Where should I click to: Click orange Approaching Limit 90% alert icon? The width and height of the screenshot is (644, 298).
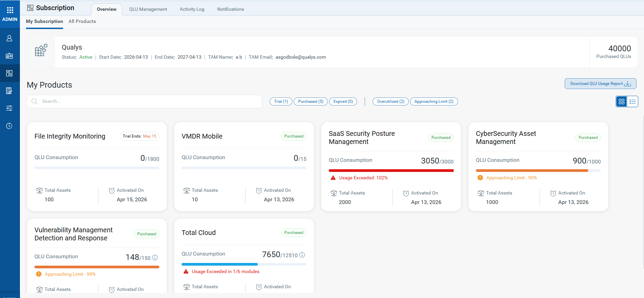pos(480,178)
